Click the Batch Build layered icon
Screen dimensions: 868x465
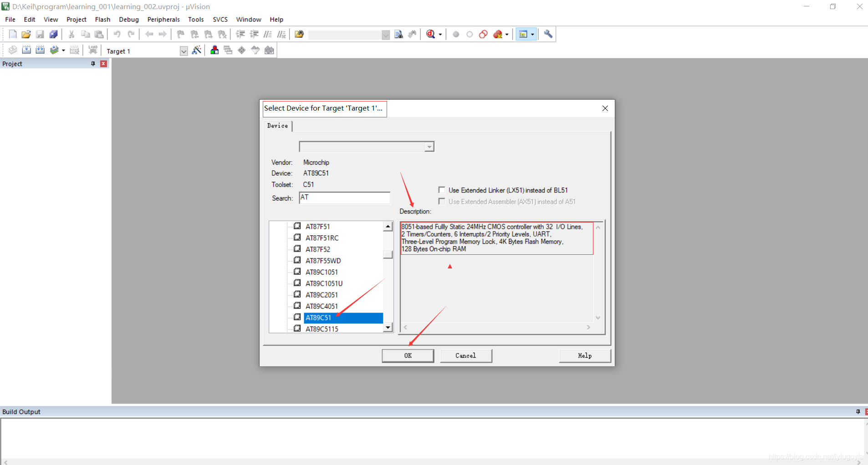tap(54, 50)
